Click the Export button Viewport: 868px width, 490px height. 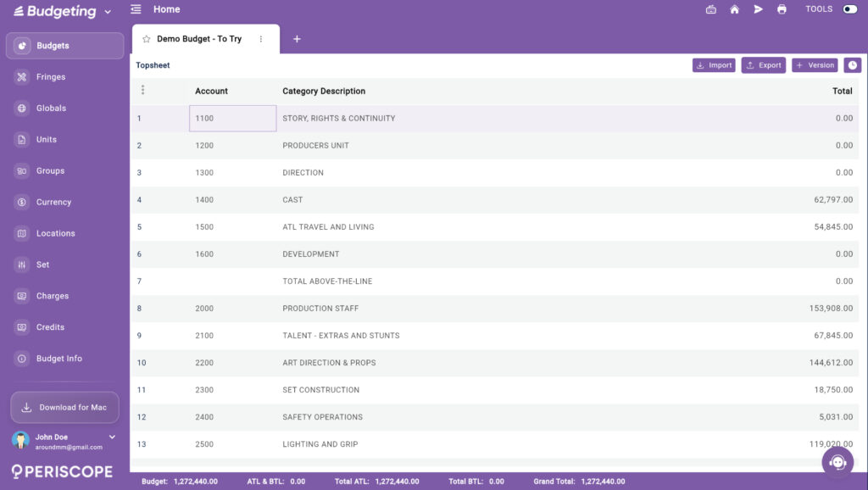click(x=763, y=65)
